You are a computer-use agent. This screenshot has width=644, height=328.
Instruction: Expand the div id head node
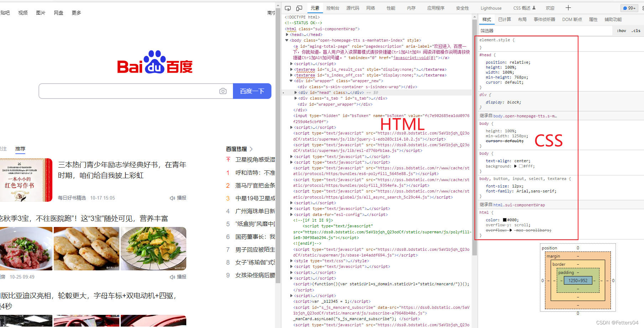[296, 92]
